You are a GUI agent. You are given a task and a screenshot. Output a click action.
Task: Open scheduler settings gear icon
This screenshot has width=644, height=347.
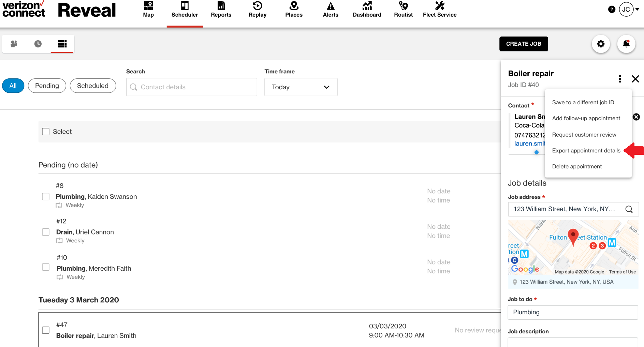pos(601,44)
